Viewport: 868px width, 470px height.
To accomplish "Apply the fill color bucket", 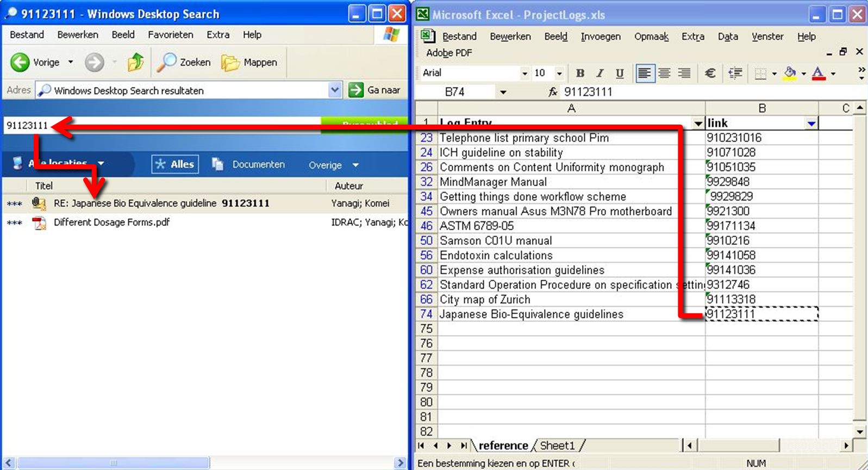I will [790, 73].
